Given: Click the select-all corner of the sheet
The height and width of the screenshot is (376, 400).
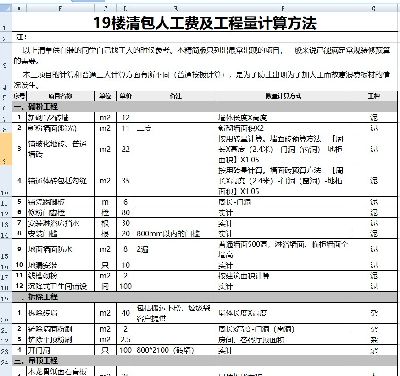Looking at the screenshot, I should pyautogui.click(x=6, y=8).
